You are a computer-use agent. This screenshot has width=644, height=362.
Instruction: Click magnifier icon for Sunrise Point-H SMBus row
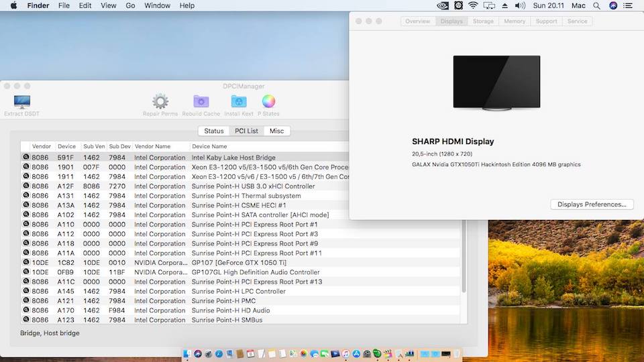click(x=26, y=320)
